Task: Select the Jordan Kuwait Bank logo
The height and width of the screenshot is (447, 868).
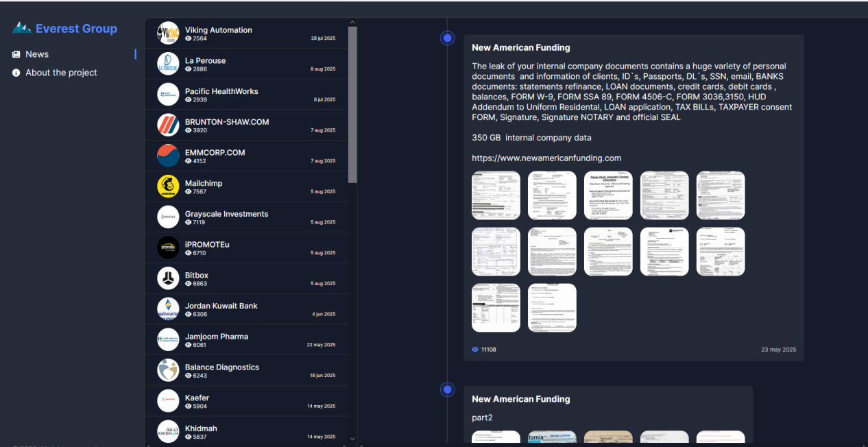Action: 168,309
